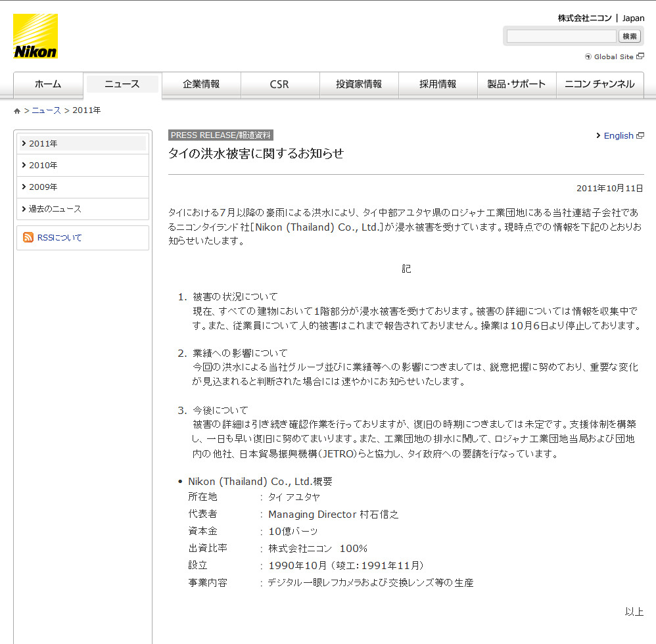Click the chevron before the English link
656x644 pixels.
pyautogui.click(x=598, y=135)
